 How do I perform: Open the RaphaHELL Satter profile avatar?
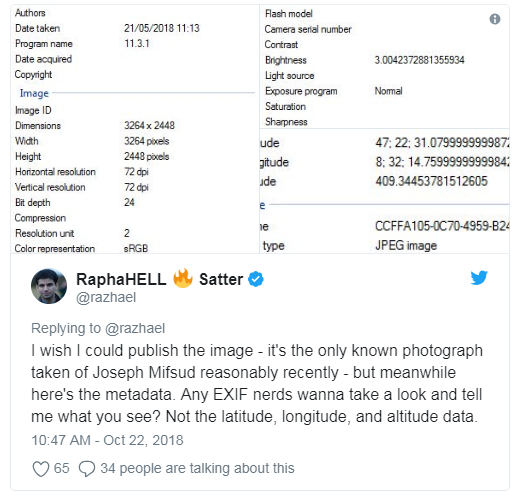pos(49,286)
